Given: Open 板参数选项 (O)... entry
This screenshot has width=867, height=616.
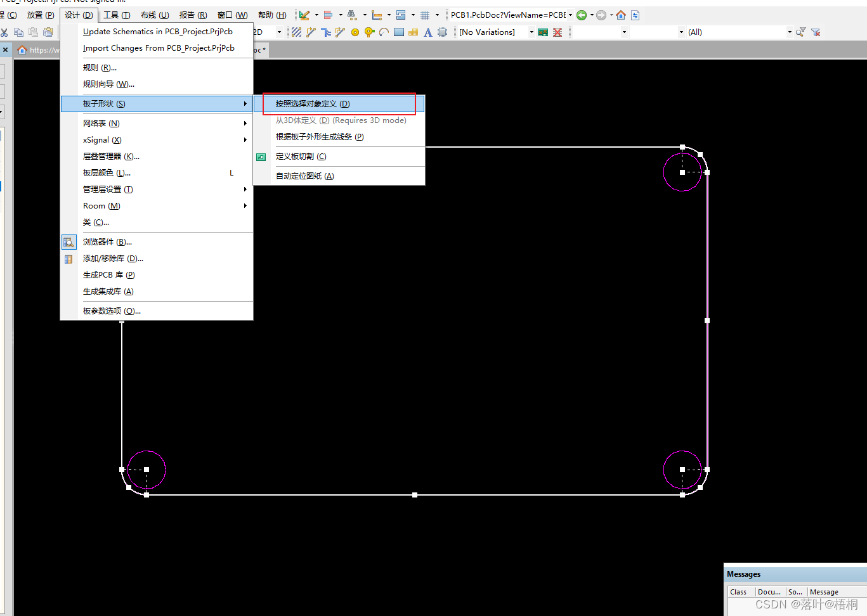Looking at the screenshot, I should 157,311.
